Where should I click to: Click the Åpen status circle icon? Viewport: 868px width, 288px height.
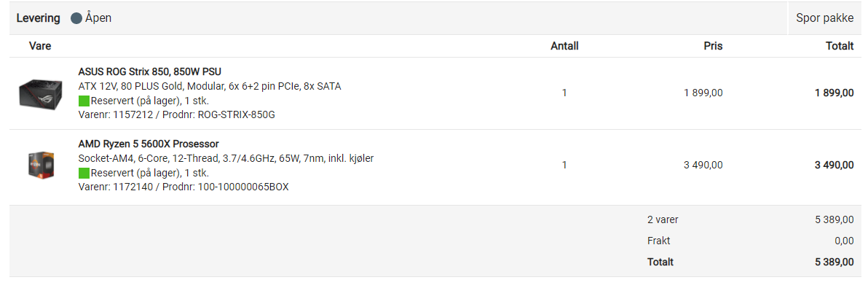[76, 18]
